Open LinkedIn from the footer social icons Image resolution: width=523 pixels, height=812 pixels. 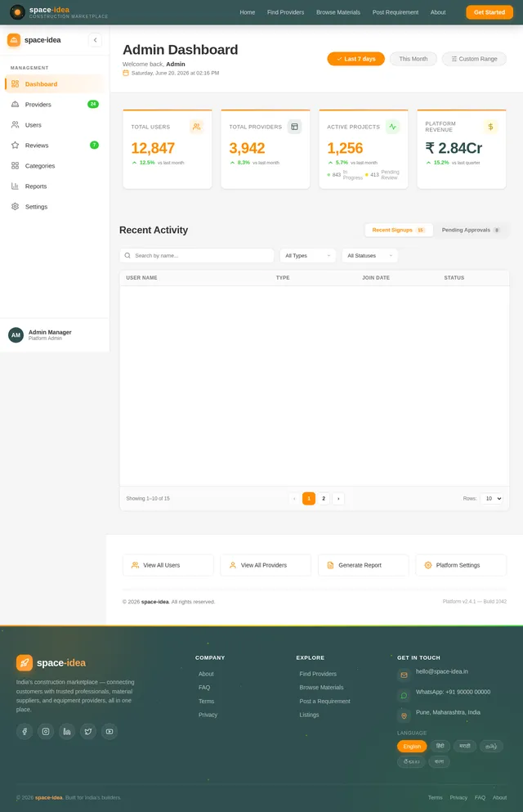(x=67, y=731)
